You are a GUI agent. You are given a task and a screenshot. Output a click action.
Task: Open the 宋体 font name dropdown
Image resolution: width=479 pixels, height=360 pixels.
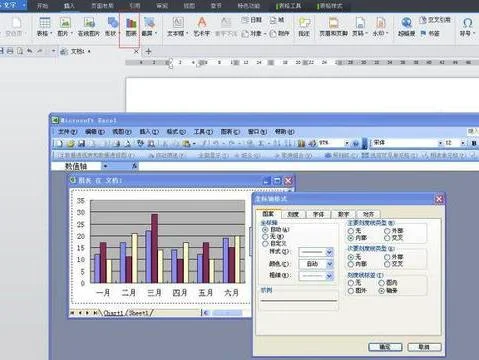(440, 143)
